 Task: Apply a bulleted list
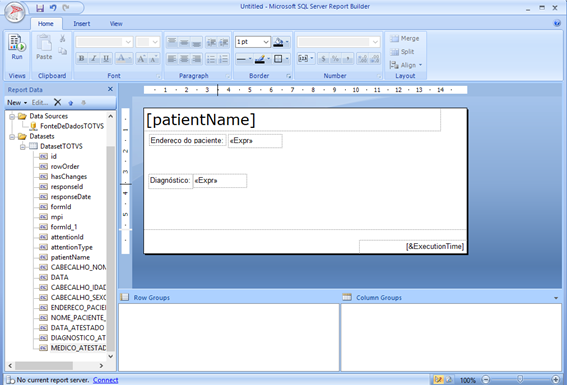pyautogui.click(x=211, y=58)
